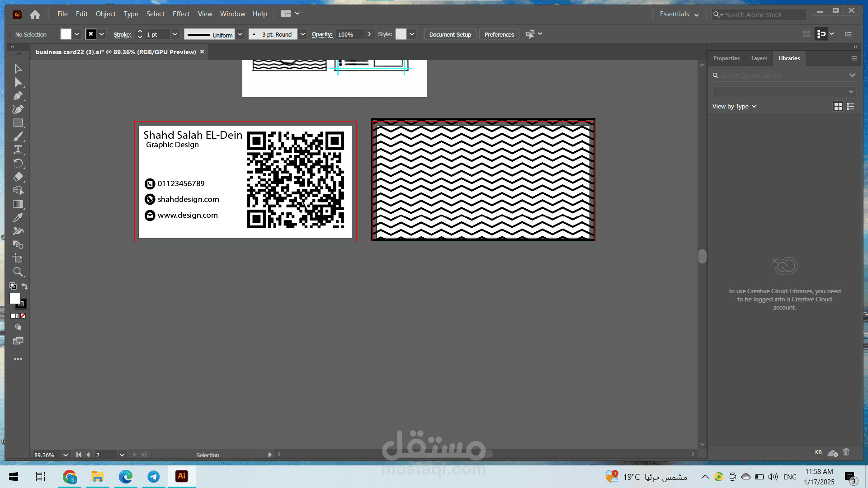The image size is (868, 488).
Task: Open the Effect menu
Action: [x=181, y=14]
